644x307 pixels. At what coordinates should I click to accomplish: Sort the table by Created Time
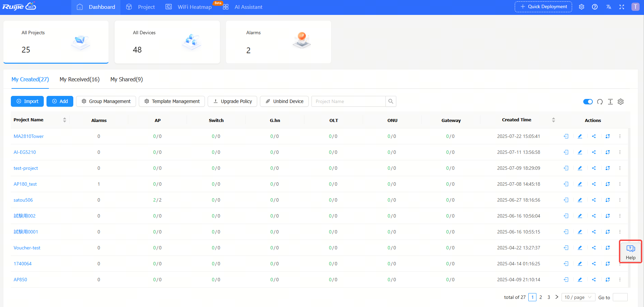[553, 120]
